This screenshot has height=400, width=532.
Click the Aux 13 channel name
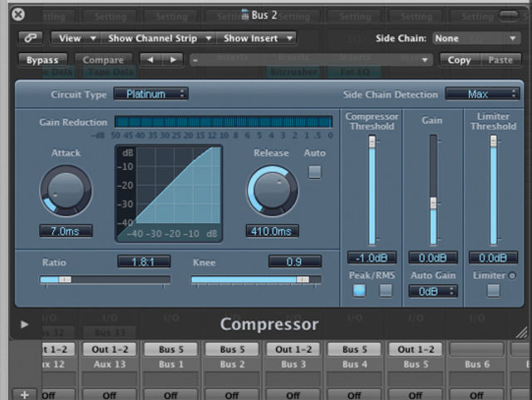coord(110,364)
